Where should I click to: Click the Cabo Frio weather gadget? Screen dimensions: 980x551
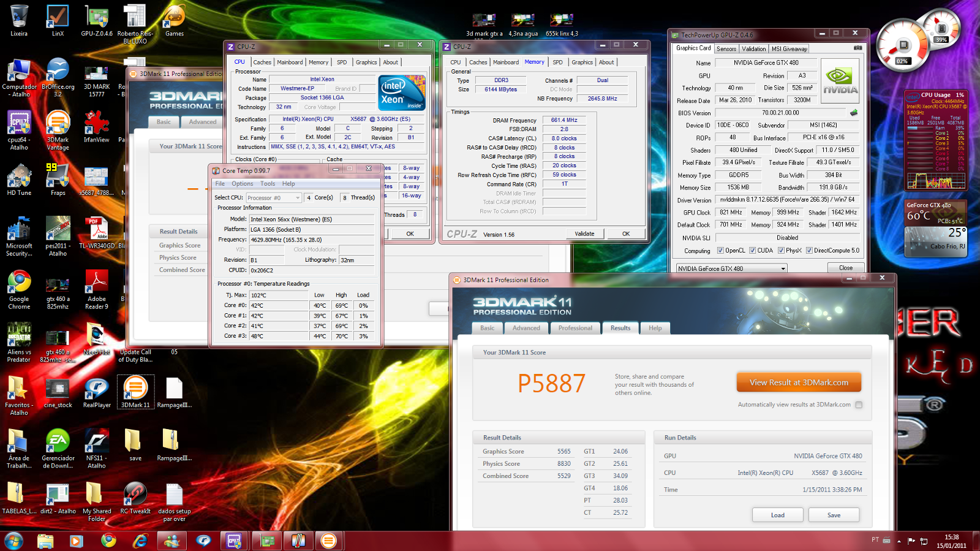click(x=935, y=241)
